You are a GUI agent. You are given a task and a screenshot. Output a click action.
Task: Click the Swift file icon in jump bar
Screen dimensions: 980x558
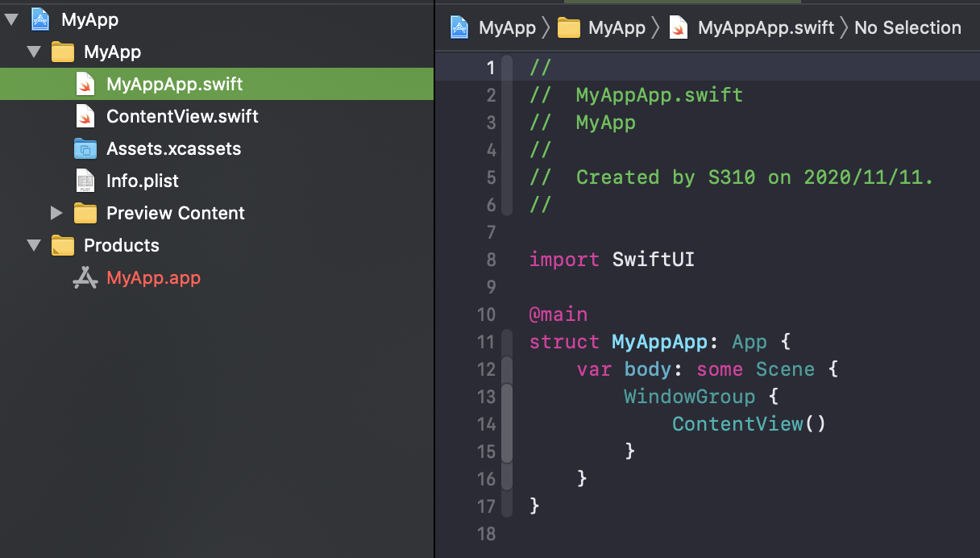pos(679,28)
